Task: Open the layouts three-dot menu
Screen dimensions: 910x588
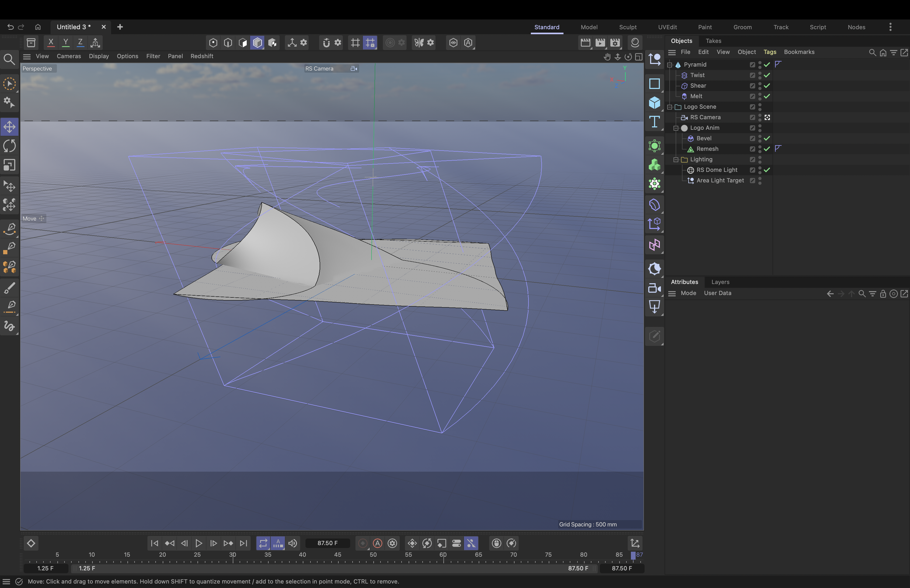Action: pyautogui.click(x=890, y=27)
